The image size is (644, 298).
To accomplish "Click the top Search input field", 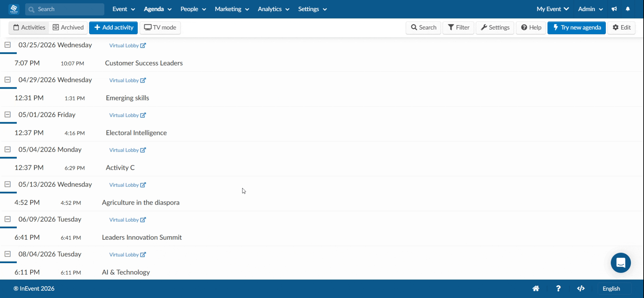I will (65, 9).
